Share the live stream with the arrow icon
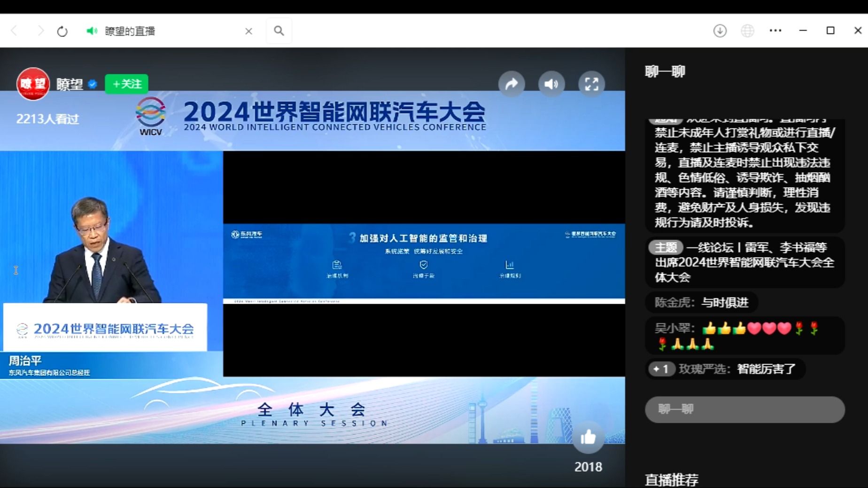This screenshot has width=868, height=488. pos(512,84)
